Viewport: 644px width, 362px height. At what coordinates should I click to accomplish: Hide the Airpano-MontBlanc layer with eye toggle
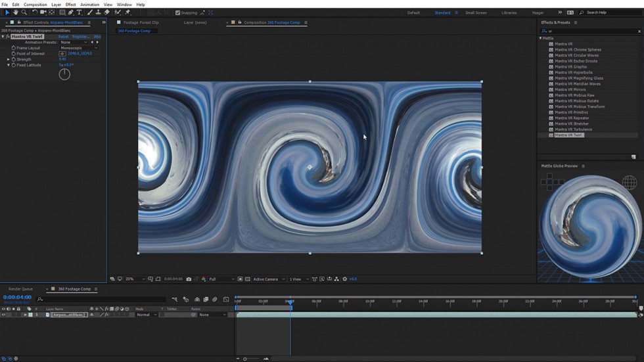click(3, 315)
